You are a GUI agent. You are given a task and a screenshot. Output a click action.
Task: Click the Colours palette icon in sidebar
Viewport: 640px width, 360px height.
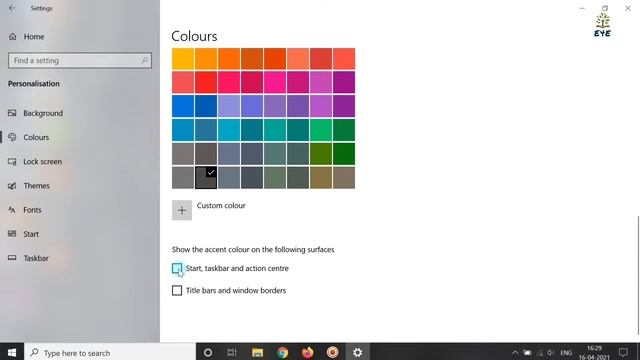click(x=12, y=137)
